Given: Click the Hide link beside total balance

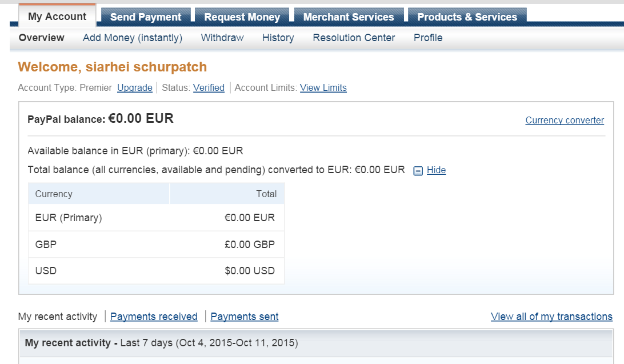Looking at the screenshot, I should pyautogui.click(x=436, y=170).
